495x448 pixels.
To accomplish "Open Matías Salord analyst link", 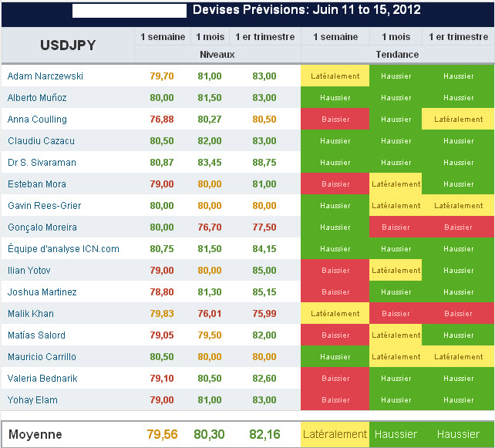I will (x=36, y=335).
